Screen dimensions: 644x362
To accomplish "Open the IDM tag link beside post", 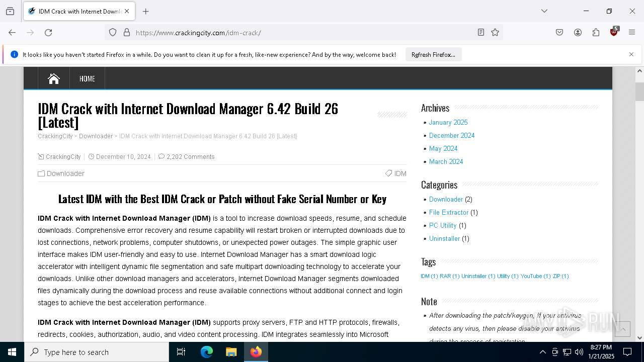I will (x=400, y=173).
